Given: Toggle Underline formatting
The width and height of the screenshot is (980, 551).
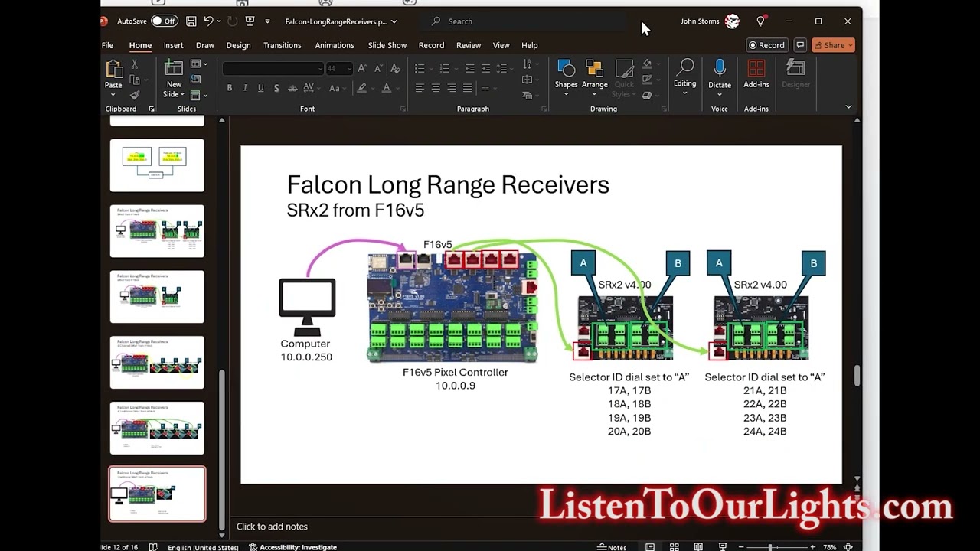Looking at the screenshot, I should point(260,88).
